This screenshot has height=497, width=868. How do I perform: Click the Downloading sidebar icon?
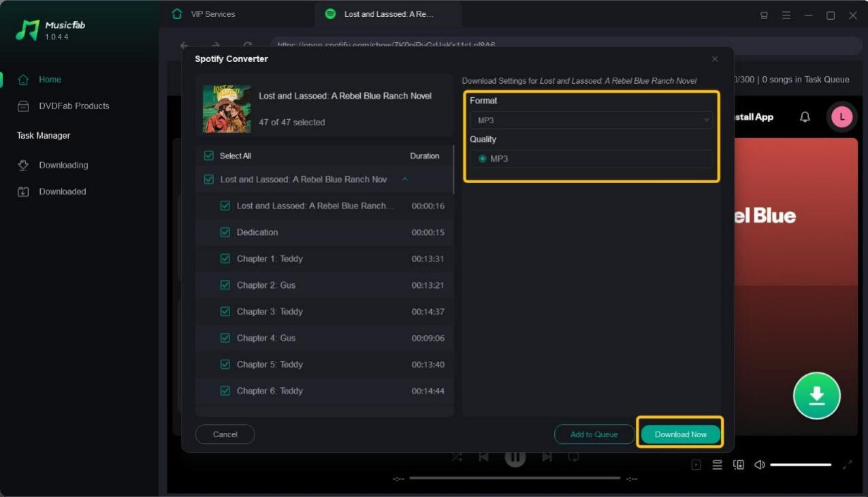coord(23,165)
